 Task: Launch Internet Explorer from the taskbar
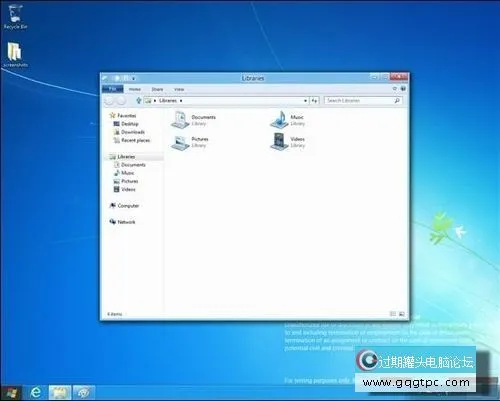pos(35,393)
